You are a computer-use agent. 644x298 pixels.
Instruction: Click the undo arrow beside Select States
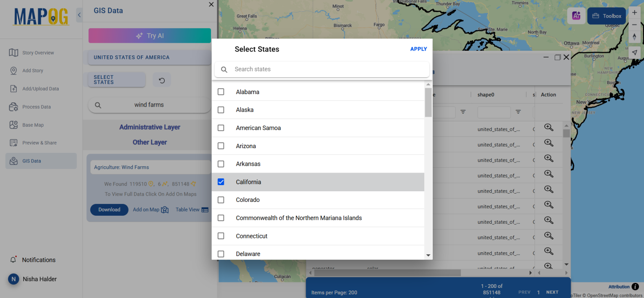tap(162, 79)
